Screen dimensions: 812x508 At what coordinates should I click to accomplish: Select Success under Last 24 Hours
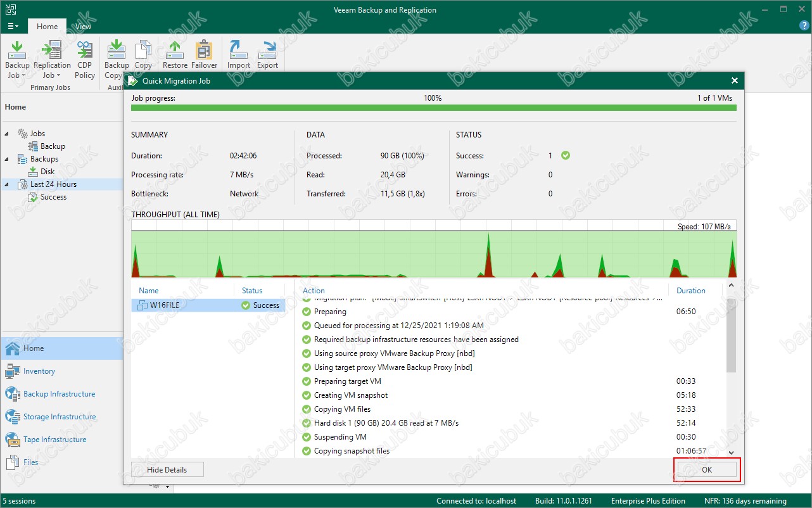(53, 197)
